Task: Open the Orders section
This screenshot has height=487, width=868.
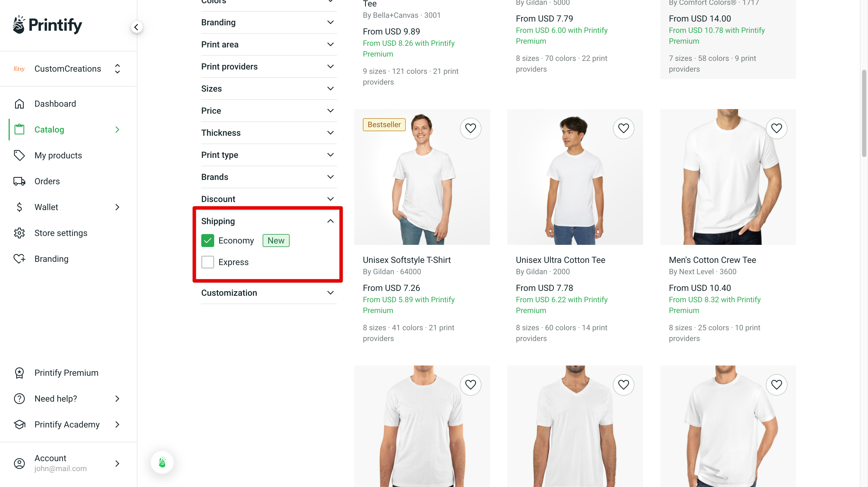Action: tap(47, 181)
